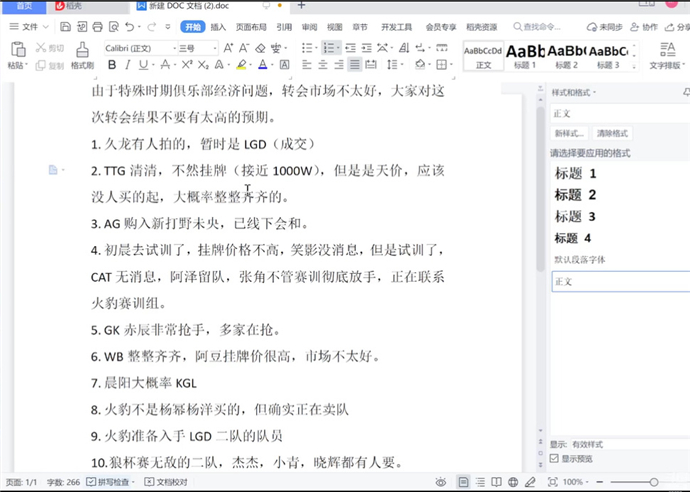Expand the styles gallery arrow
This screenshot has width=690, height=492.
click(634, 67)
